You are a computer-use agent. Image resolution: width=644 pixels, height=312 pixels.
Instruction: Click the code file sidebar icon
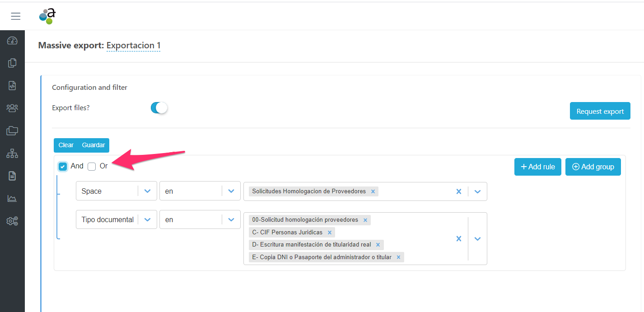(12, 85)
